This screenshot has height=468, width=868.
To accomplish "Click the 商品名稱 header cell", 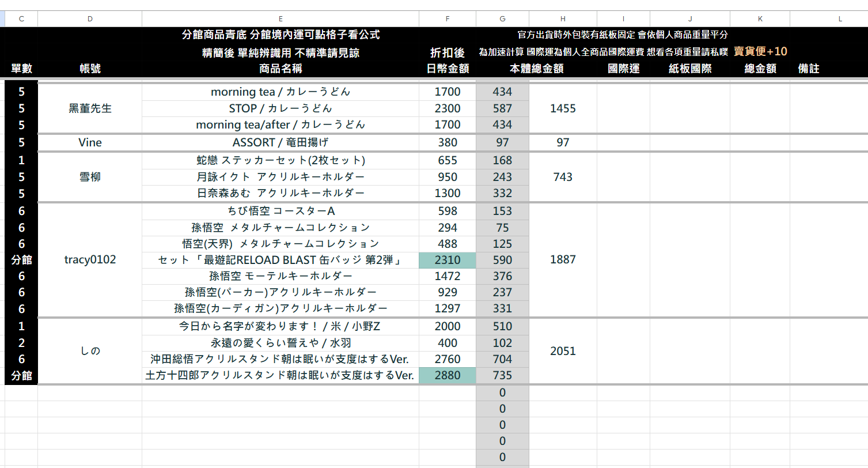I will (281, 69).
